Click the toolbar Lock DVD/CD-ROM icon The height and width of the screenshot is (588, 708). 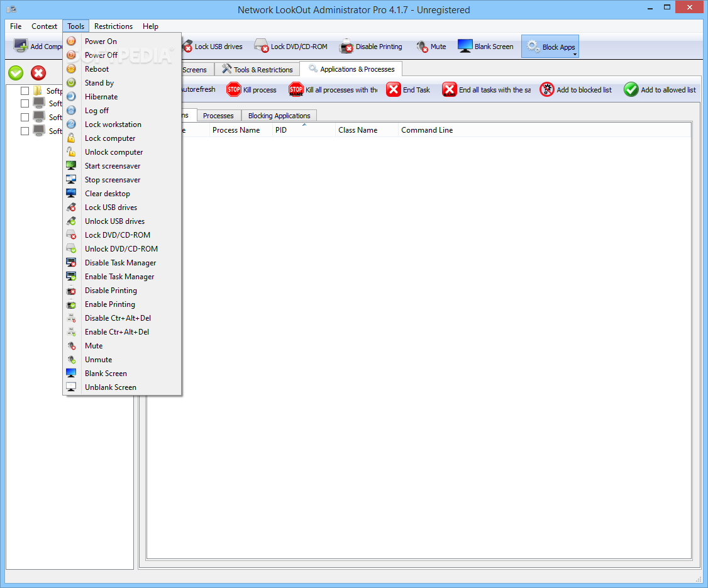coord(262,46)
